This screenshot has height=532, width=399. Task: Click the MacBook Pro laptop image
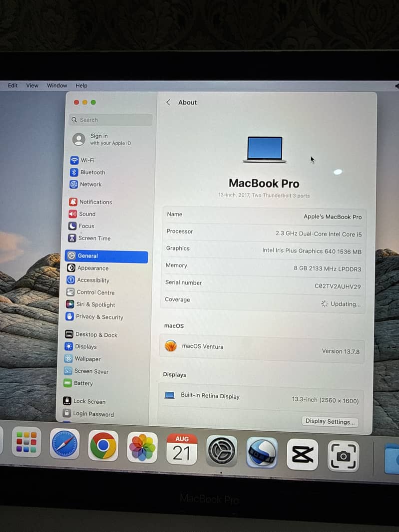[265, 150]
